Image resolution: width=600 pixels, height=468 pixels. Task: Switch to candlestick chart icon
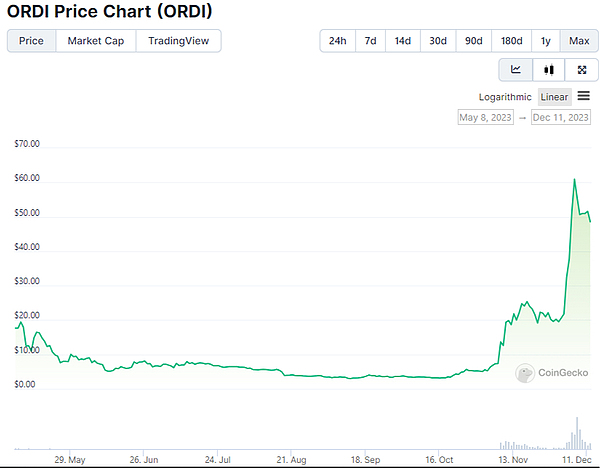pyautogui.click(x=549, y=69)
